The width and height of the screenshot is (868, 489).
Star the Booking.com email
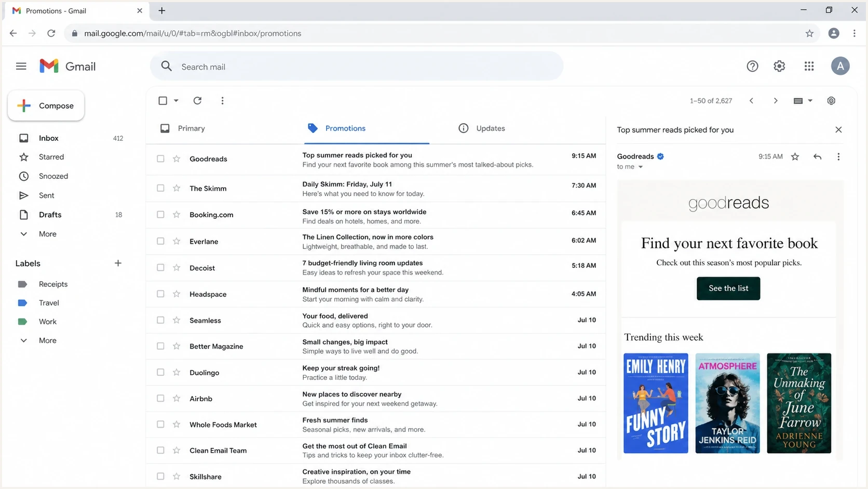(x=177, y=215)
